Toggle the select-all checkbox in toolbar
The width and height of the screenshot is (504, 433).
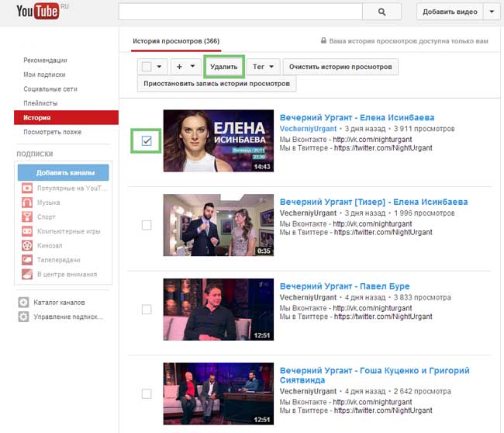coord(147,67)
